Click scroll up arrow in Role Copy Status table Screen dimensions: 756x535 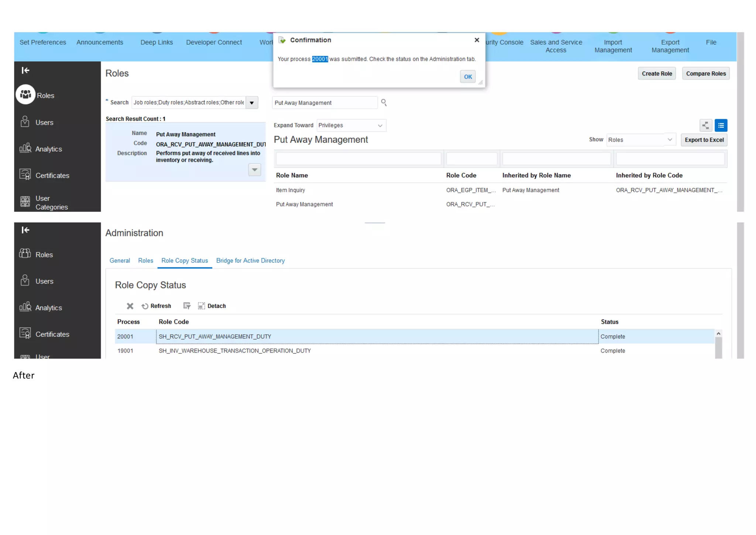click(x=718, y=333)
